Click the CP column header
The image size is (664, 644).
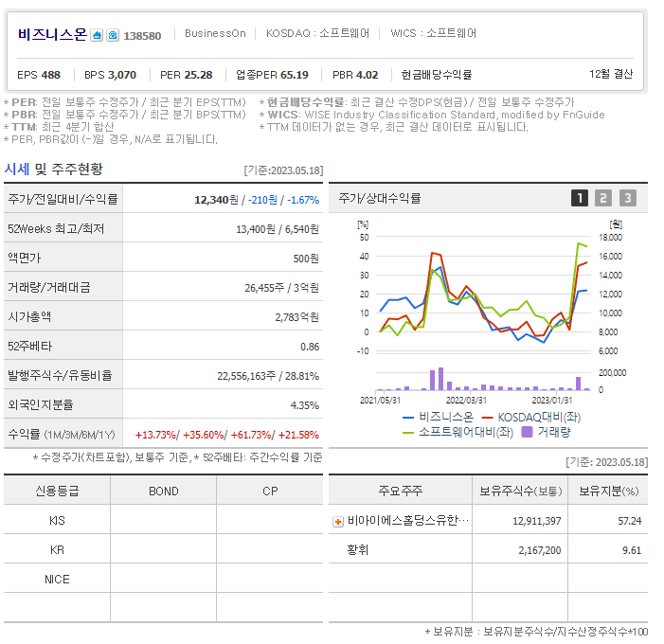tap(270, 491)
